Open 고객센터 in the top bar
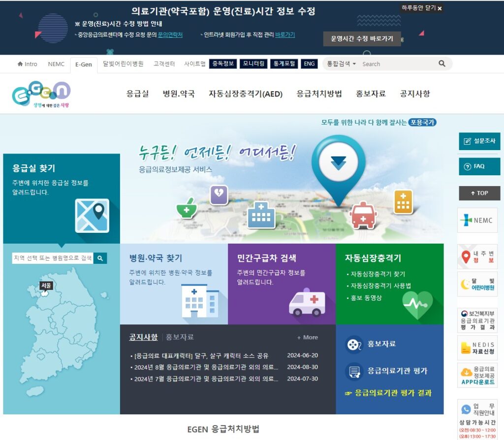504x440 pixels. tap(164, 64)
